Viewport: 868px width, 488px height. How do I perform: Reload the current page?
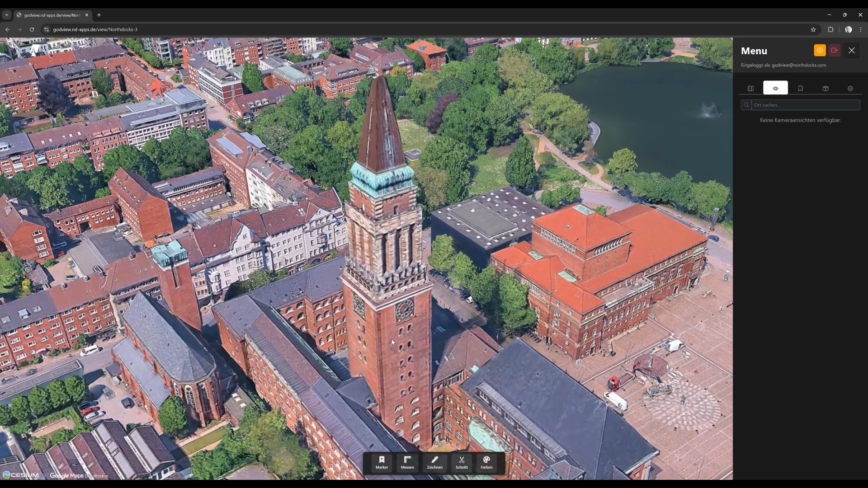32,29
